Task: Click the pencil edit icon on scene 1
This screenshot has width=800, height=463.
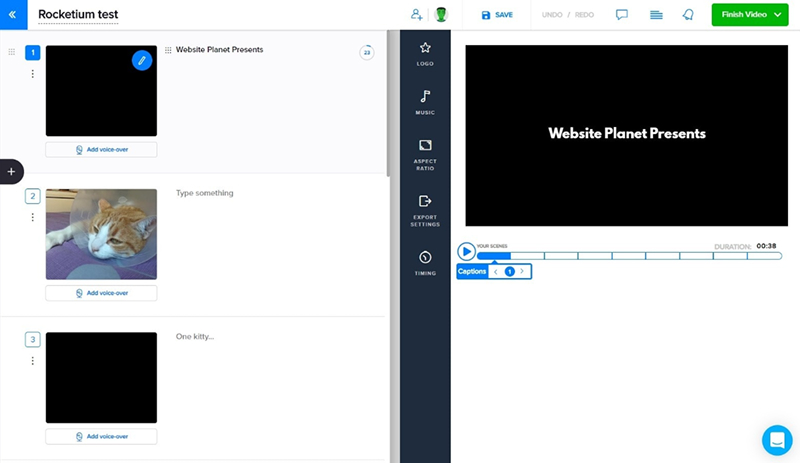Action: point(142,61)
